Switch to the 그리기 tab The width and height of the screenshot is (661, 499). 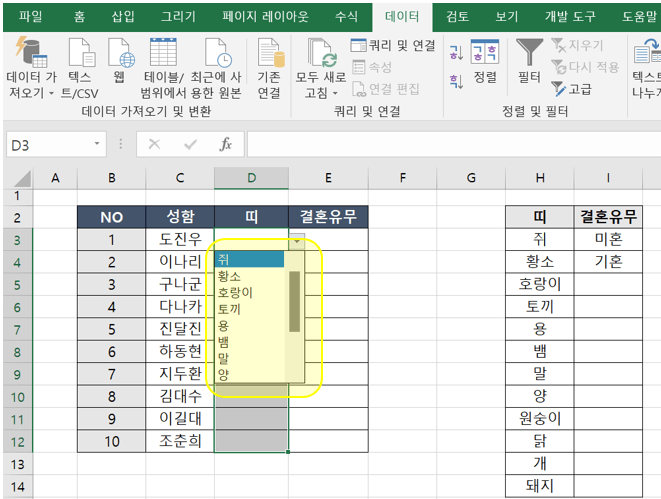pyautogui.click(x=178, y=16)
